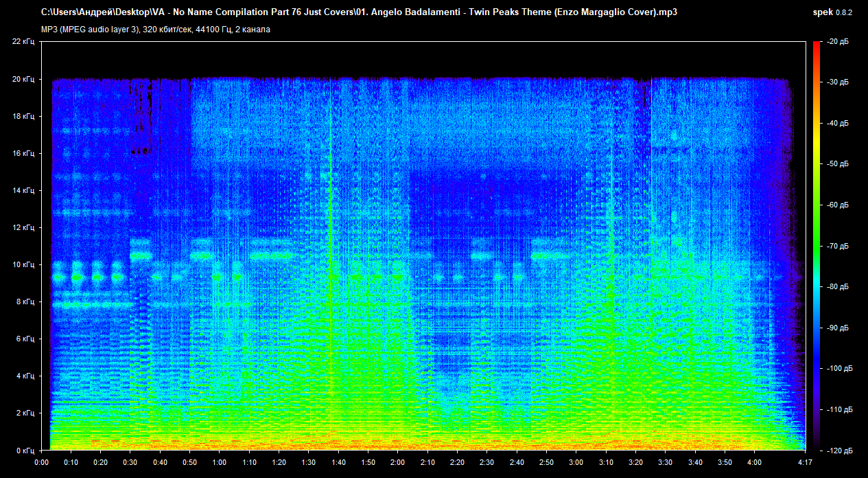Click the -70 дБ scale label

pyautogui.click(x=838, y=246)
